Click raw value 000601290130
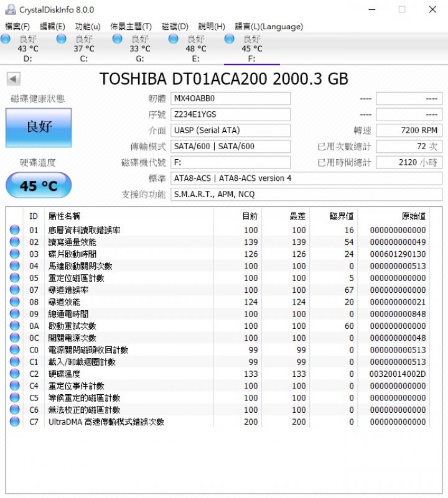 click(x=398, y=254)
